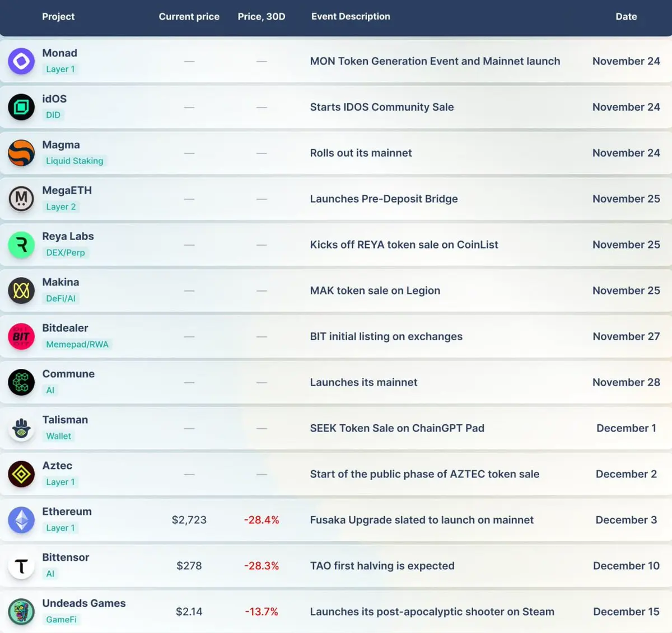Click the Aztec project logo icon
This screenshot has width=672, height=633.
[21, 474]
